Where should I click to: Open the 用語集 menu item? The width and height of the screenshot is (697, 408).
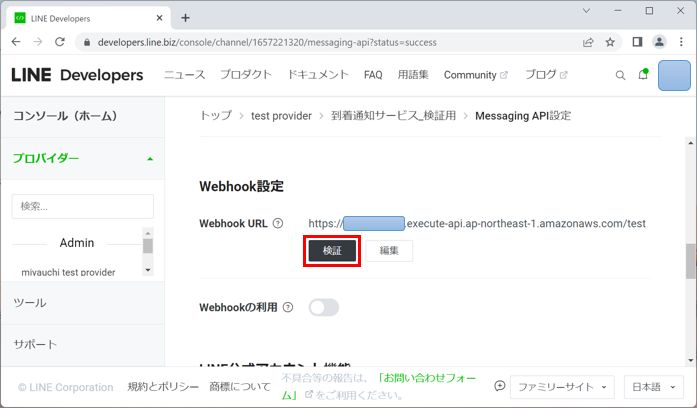pos(413,75)
